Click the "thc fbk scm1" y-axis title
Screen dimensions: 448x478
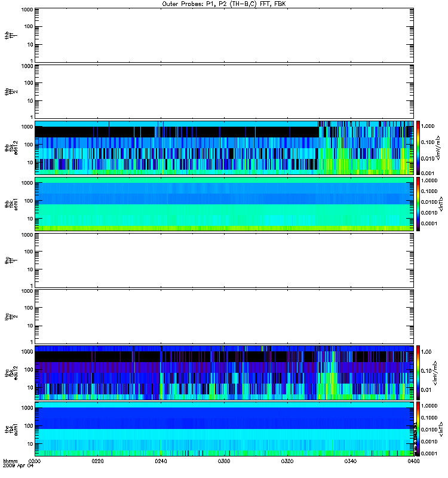tap(11, 430)
